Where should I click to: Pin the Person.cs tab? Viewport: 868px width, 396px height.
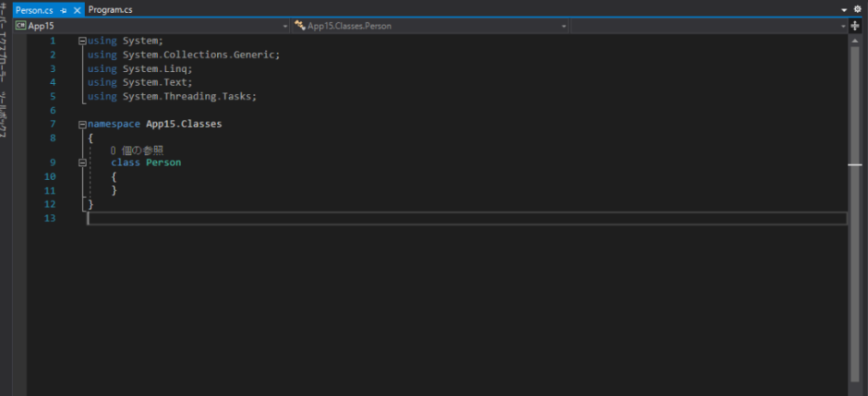pos(63,9)
